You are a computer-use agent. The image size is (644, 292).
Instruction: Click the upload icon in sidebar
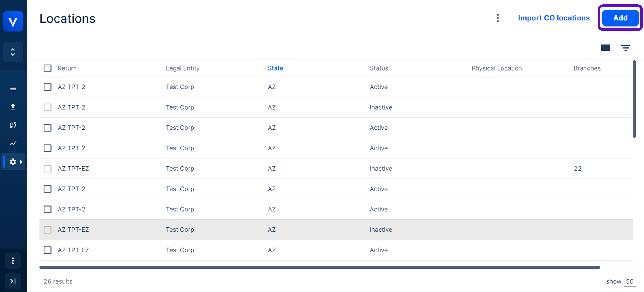tap(13, 107)
